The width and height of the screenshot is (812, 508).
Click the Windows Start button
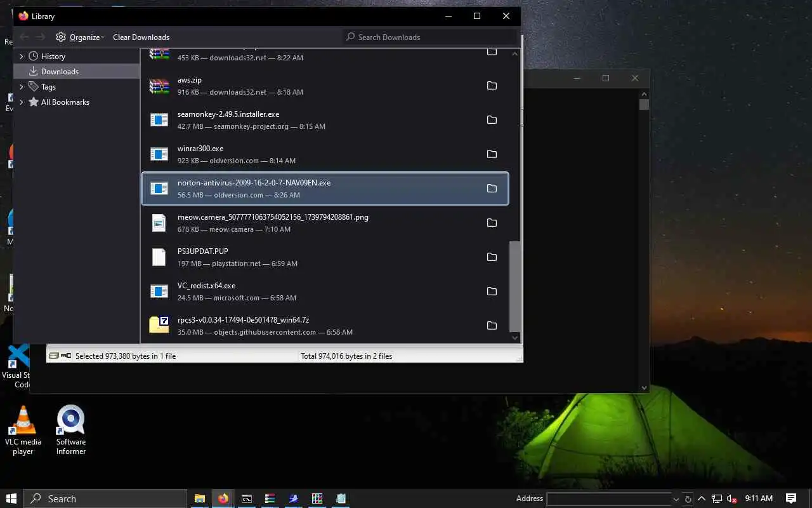[11, 498]
